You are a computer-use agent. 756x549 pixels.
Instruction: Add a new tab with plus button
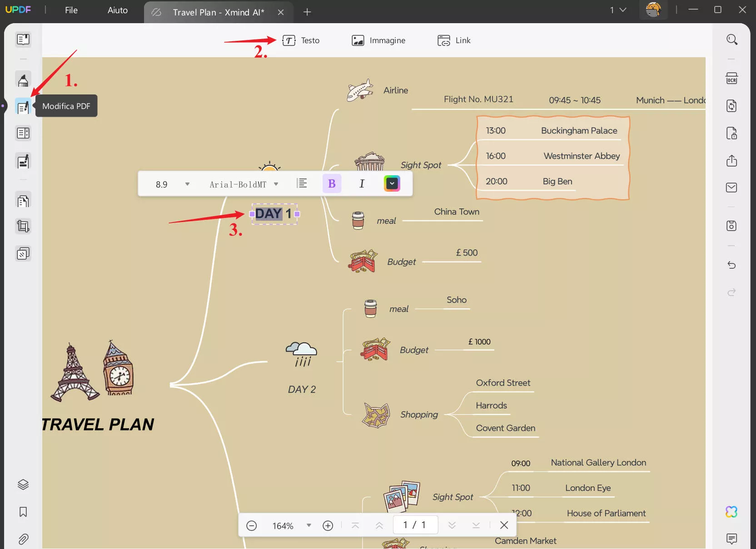tap(307, 12)
